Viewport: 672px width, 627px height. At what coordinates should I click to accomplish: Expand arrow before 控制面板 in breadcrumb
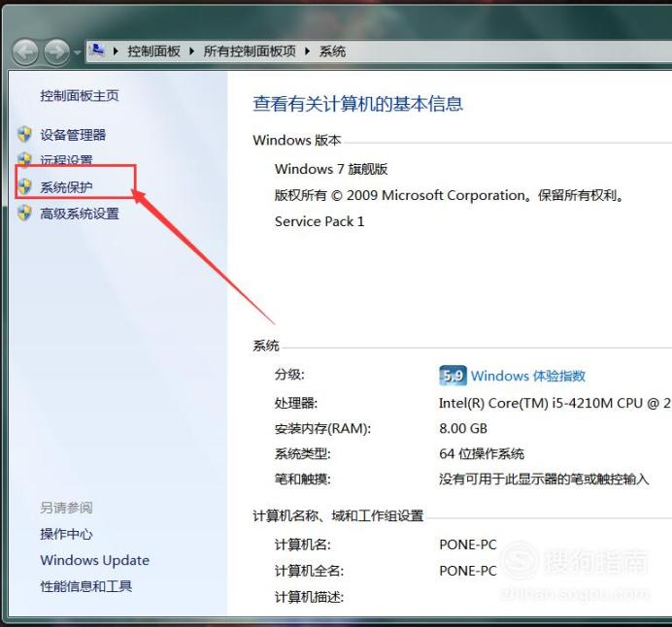click(116, 51)
